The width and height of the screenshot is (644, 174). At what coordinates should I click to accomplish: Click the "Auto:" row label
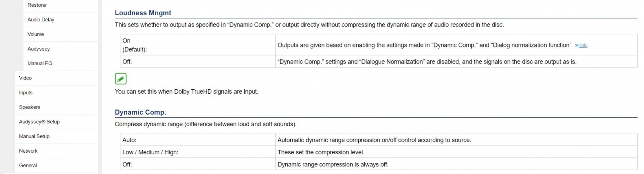[x=129, y=140]
